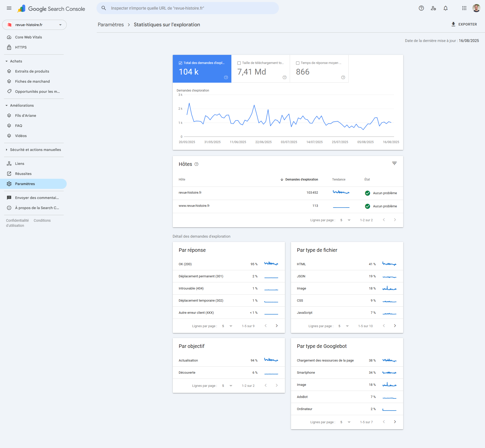Enable Taille de téléchargement totale checkbox
Viewport: 485px width, 448px height.
point(239,63)
